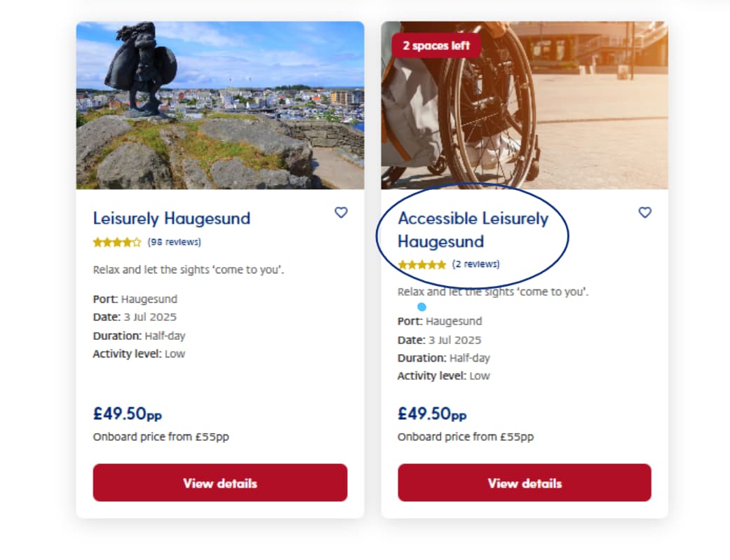Click Date 3 Jul 2025 on Accessible card
The image size is (730, 560).
440,340
